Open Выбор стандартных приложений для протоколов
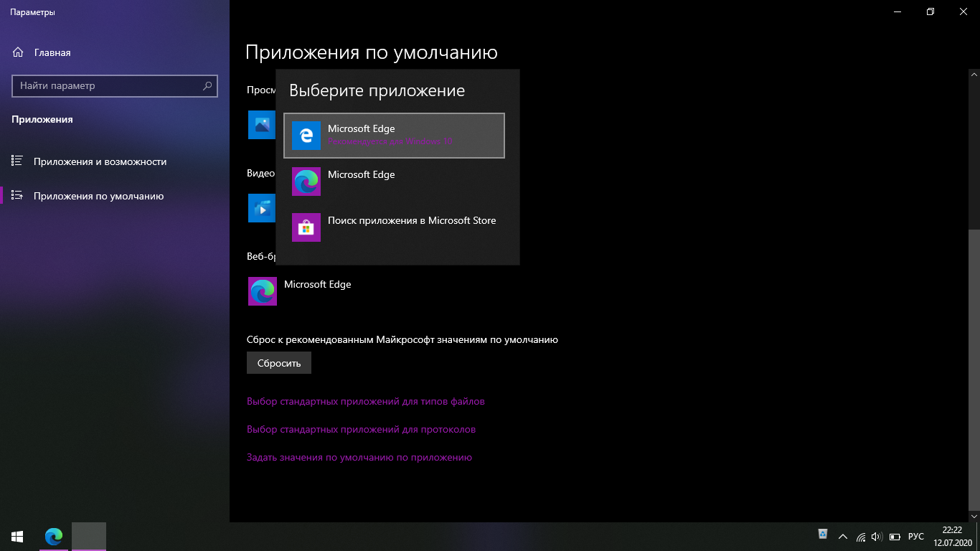 point(361,429)
